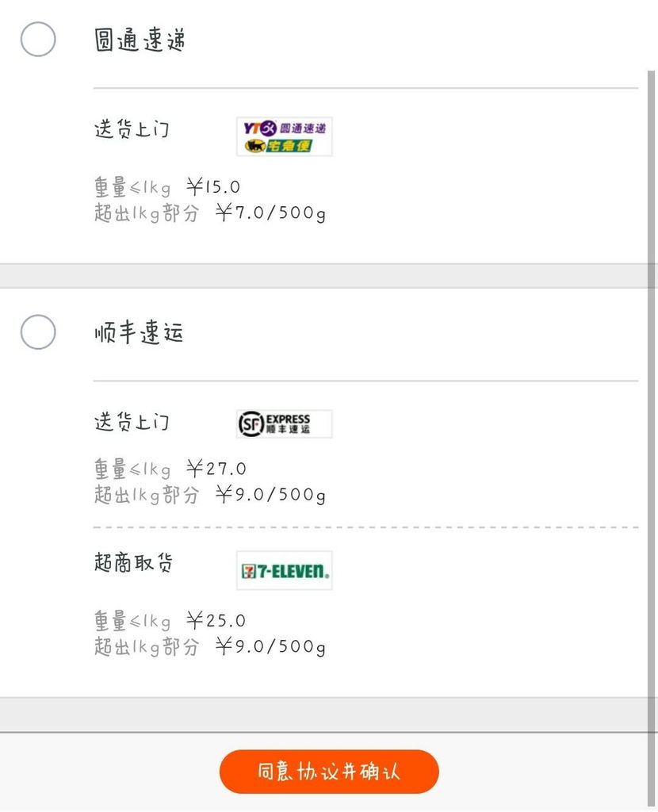Click the 7-Eleven logo
The width and height of the screenshot is (658, 812).
[284, 570]
